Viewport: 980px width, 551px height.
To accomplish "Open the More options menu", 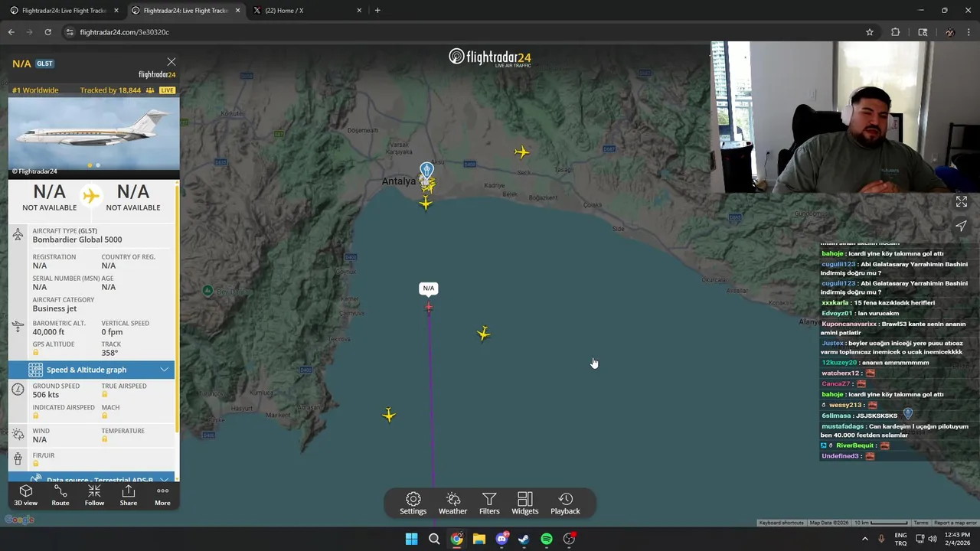I will (162, 495).
